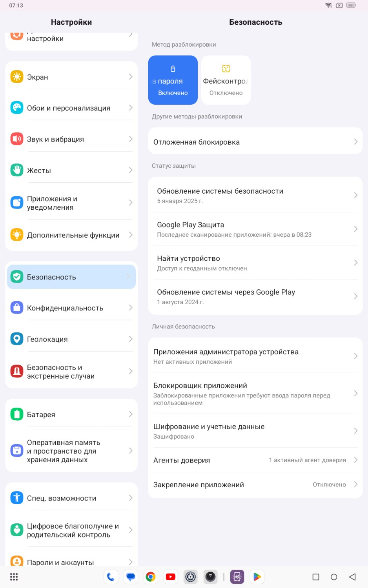
Task: Expand Отложенная блокировка chevron
Action: [x=355, y=142]
